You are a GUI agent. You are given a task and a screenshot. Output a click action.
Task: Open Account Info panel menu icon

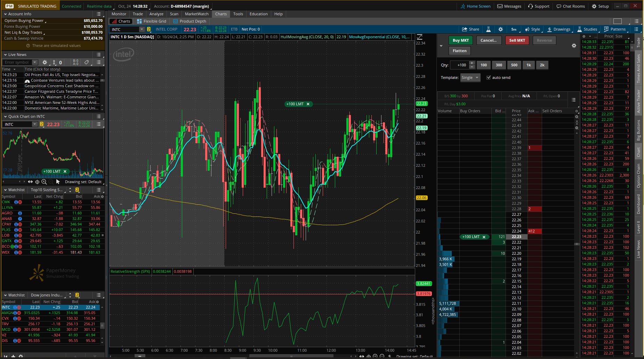pyautogui.click(x=99, y=14)
